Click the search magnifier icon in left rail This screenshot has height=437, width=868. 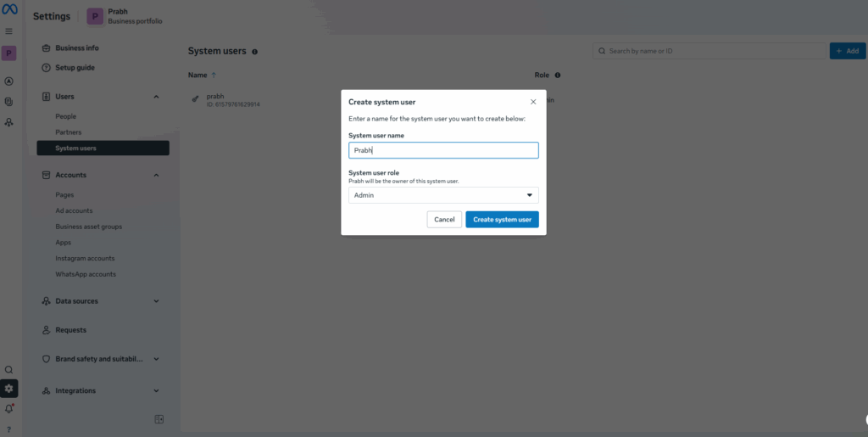click(x=8, y=369)
